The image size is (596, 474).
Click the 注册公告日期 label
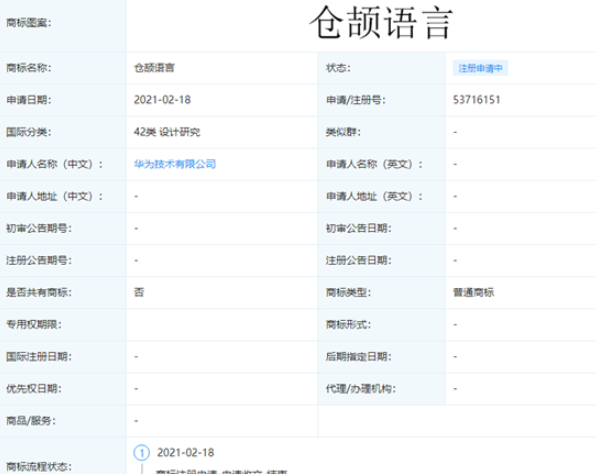tap(358, 261)
